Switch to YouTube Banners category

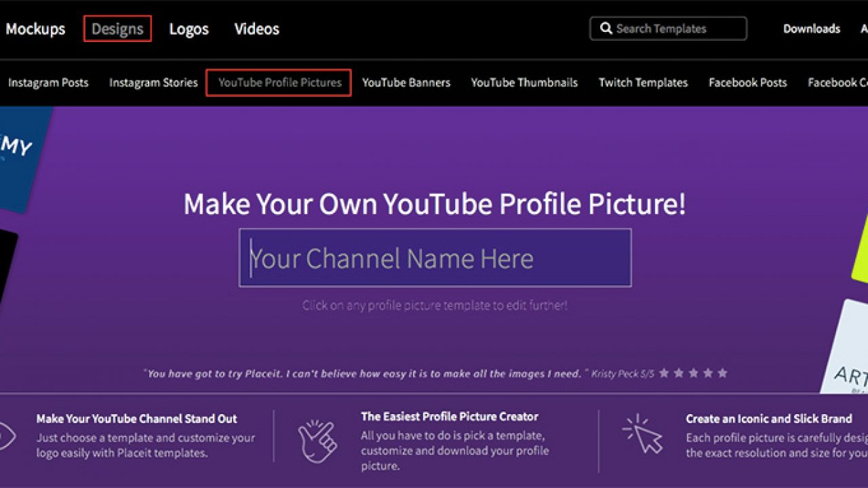(x=406, y=83)
